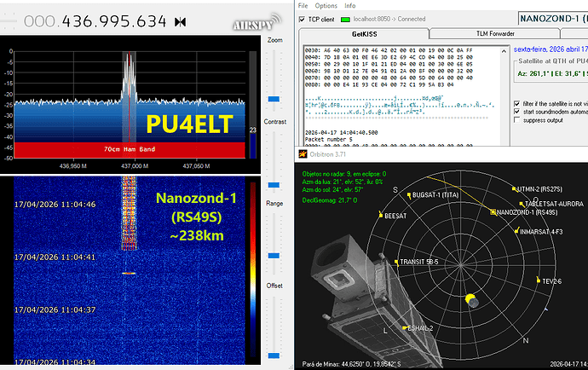
Task: Click the 23 value on level meter
Action: click(253, 130)
